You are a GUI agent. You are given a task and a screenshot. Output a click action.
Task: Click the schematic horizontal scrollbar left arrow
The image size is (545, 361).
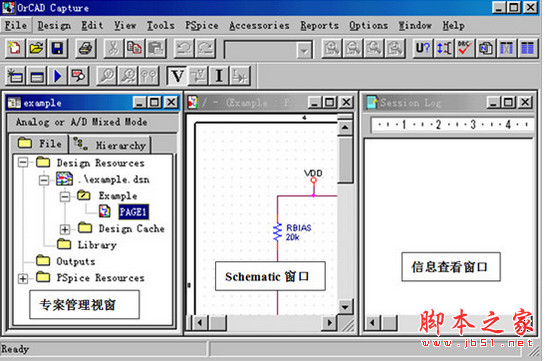(200, 323)
